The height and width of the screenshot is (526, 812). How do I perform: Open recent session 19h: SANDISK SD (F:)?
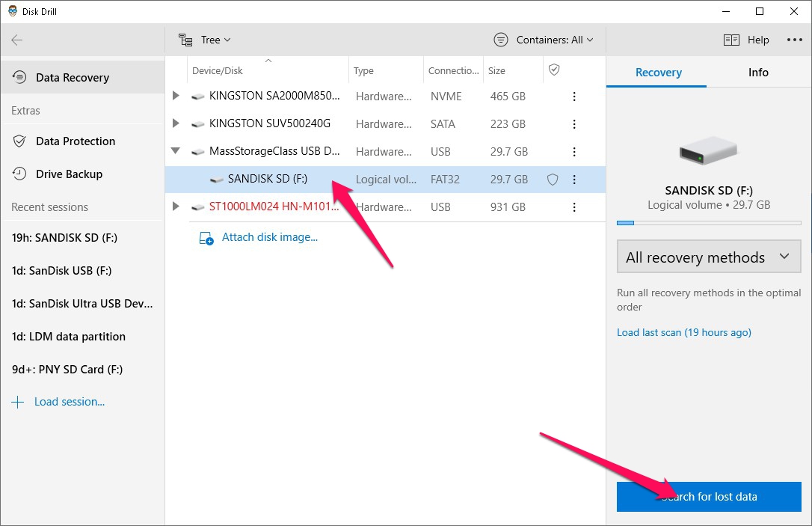coord(64,238)
